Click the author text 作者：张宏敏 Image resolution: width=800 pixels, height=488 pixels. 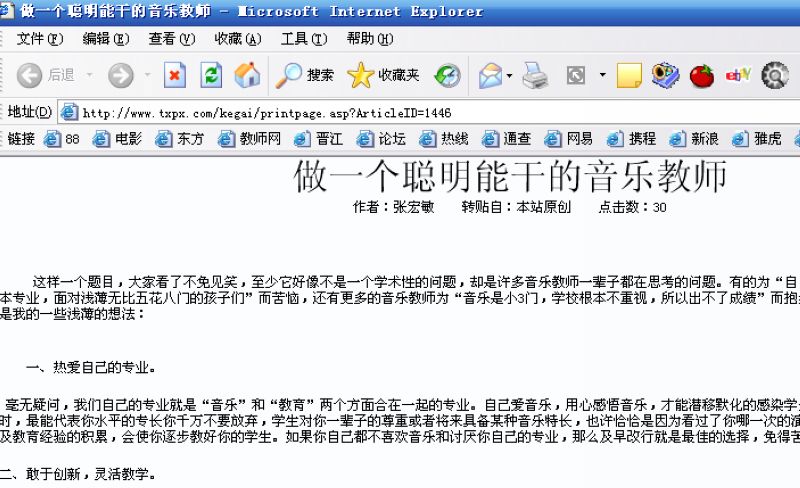click(393, 207)
